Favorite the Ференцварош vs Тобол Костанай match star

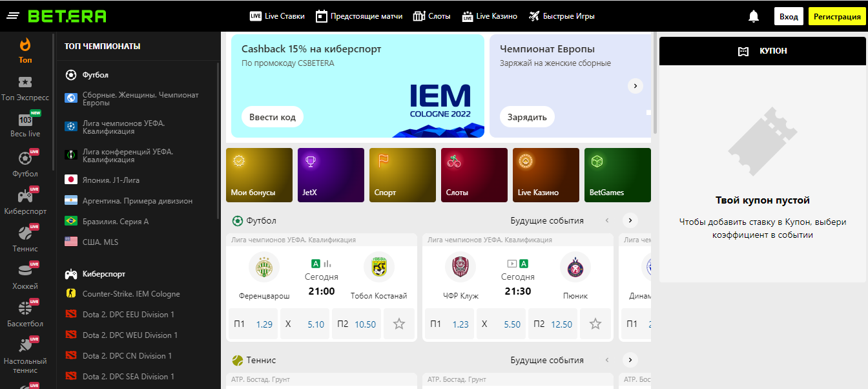(x=399, y=324)
